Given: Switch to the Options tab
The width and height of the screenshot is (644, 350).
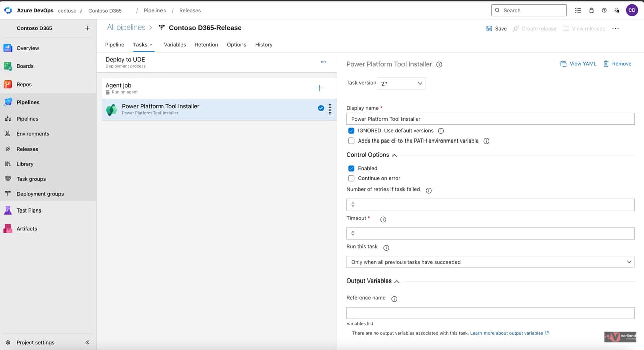Looking at the screenshot, I should point(236,45).
